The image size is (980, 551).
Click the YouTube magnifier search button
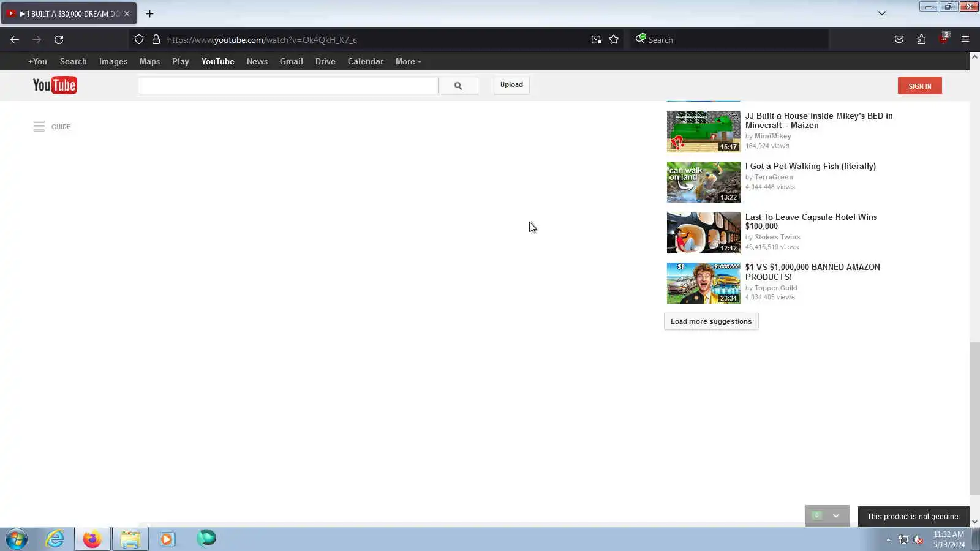coord(458,86)
